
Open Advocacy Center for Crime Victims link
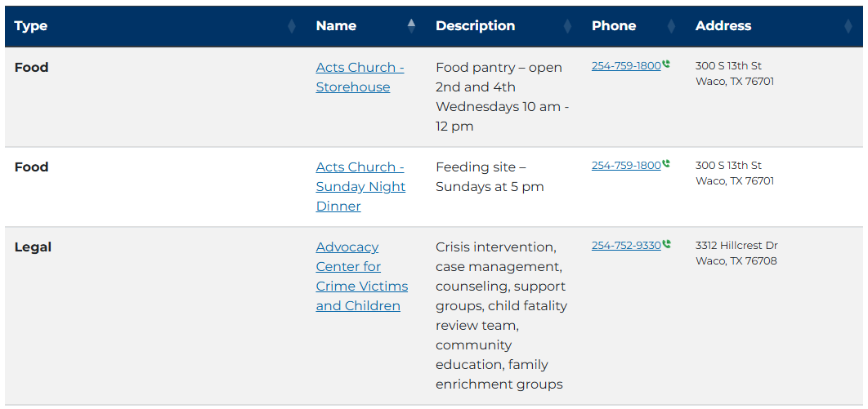click(x=362, y=277)
